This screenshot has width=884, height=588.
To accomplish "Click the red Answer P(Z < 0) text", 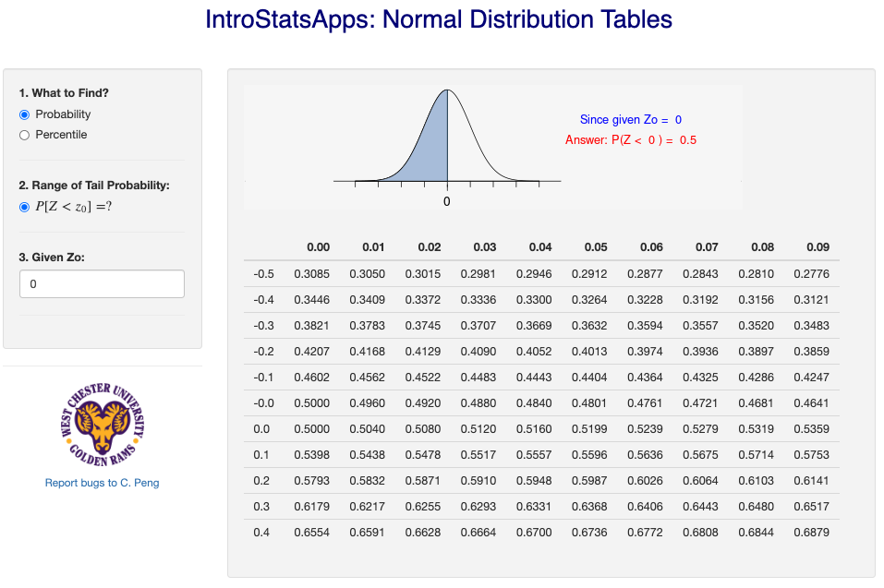I will (631, 140).
